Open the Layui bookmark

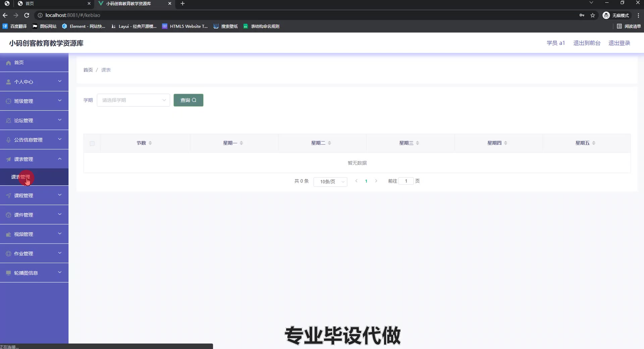pos(134,26)
